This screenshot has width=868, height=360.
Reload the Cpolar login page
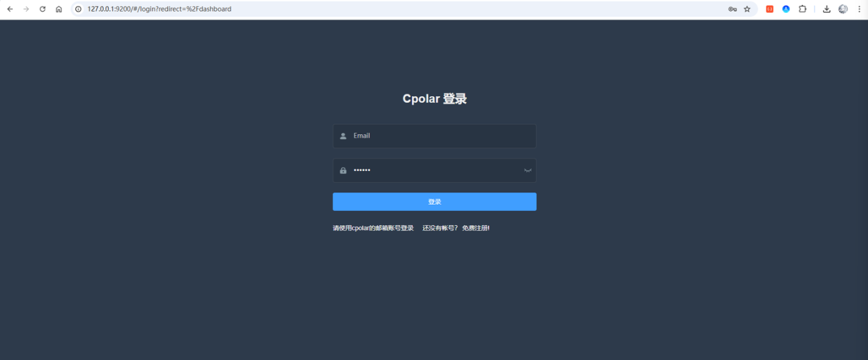(43, 9)
